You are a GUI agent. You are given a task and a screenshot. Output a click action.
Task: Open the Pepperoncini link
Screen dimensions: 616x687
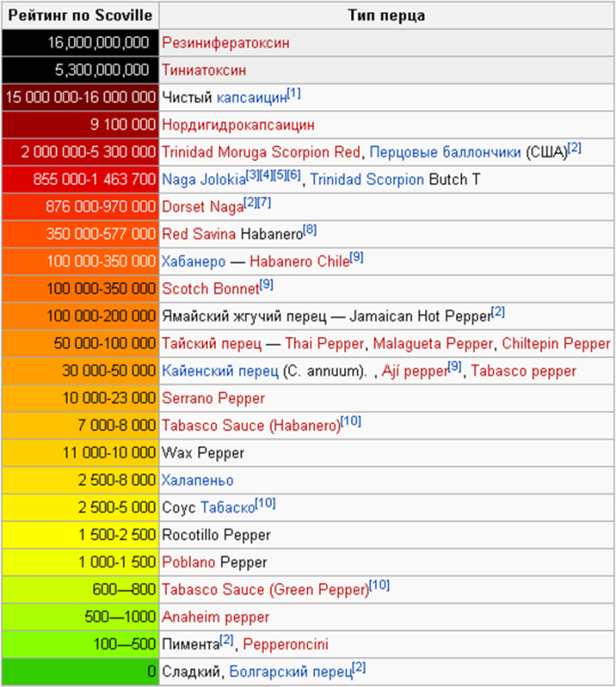click(x=286, y=645)
